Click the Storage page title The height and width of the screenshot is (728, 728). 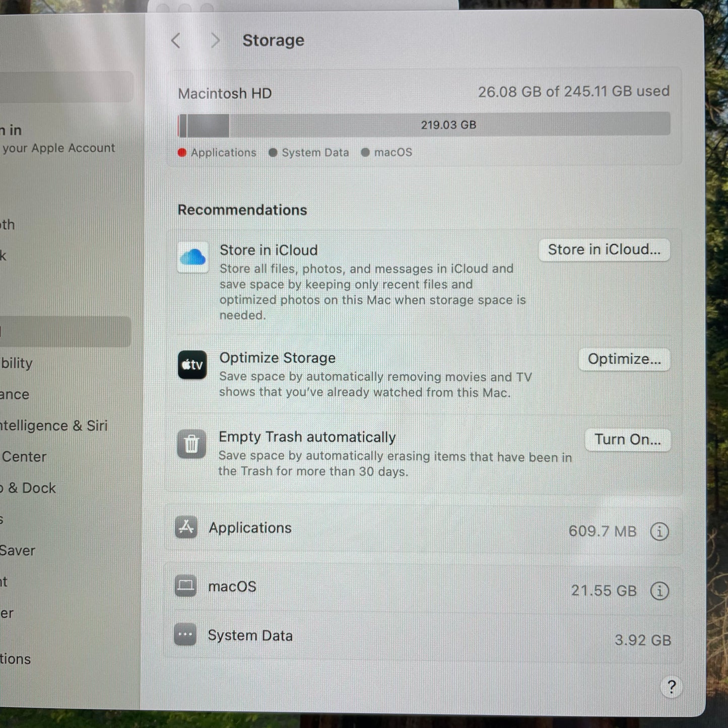273,40
